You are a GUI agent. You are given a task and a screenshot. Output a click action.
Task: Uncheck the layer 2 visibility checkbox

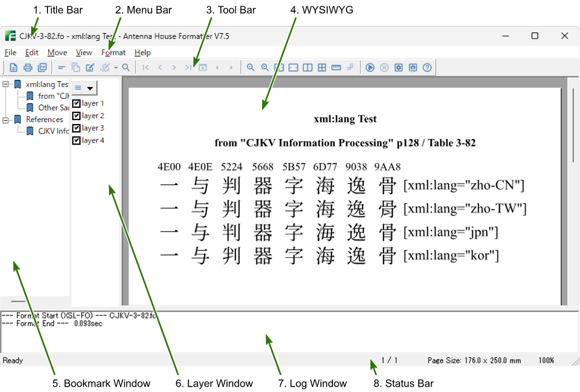(x=77, y=116)
